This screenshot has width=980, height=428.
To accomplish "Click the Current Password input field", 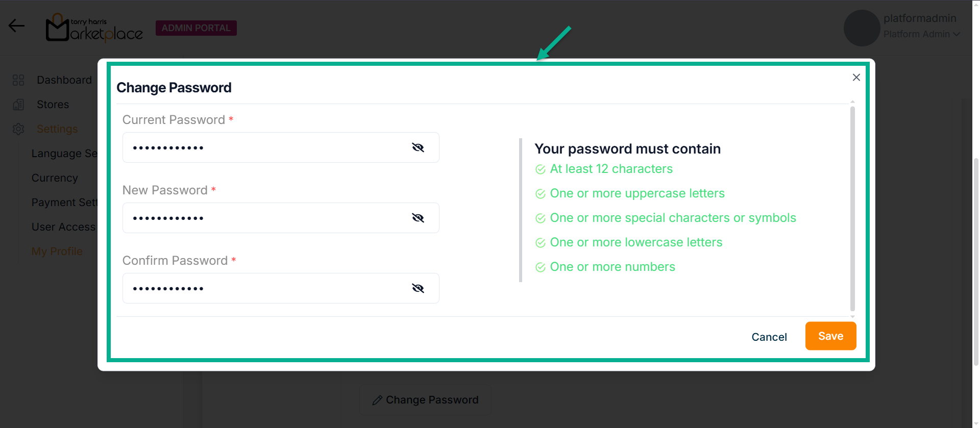I will coord(265,147).
